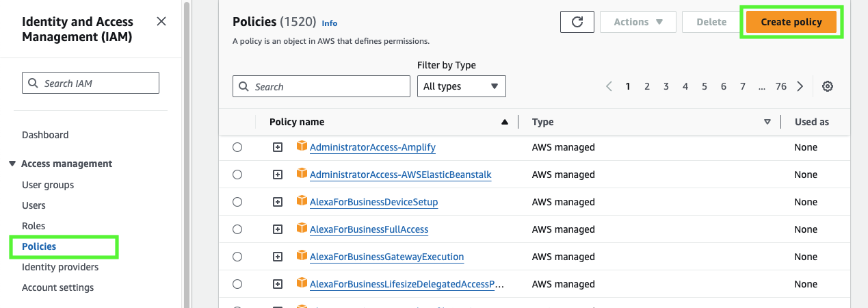
Task: Open the AdministratorAccess-AWSElasticBeanstalk policy link
Action: coord(400,175)
